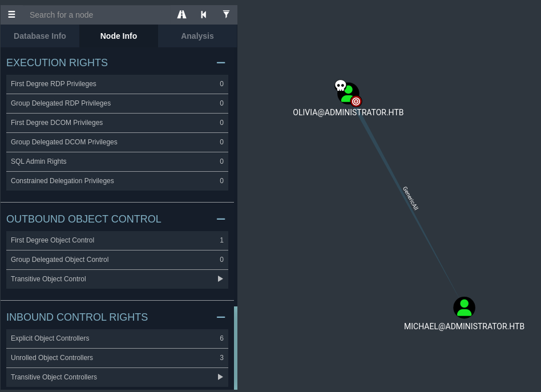Image resolution: width=541 pixels, height=392 pixels.
Task: Collapse the Inbound Control Rights section
Action: [221, 317]
